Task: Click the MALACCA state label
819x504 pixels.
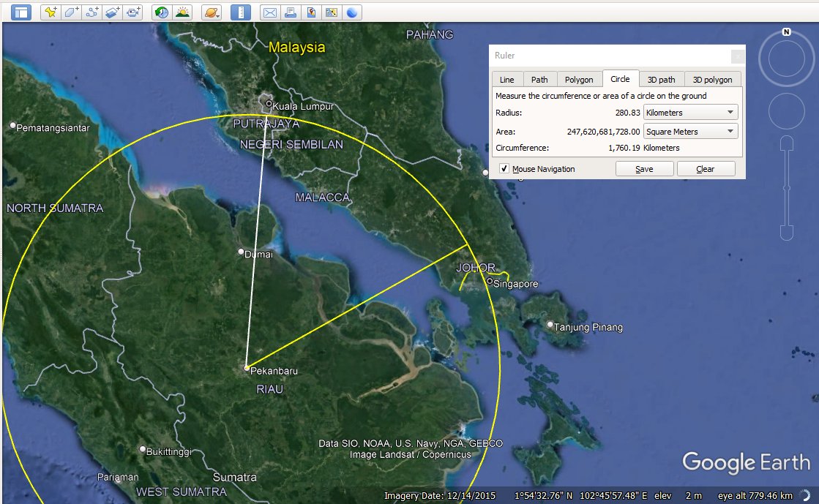Action: click(323, 198)
